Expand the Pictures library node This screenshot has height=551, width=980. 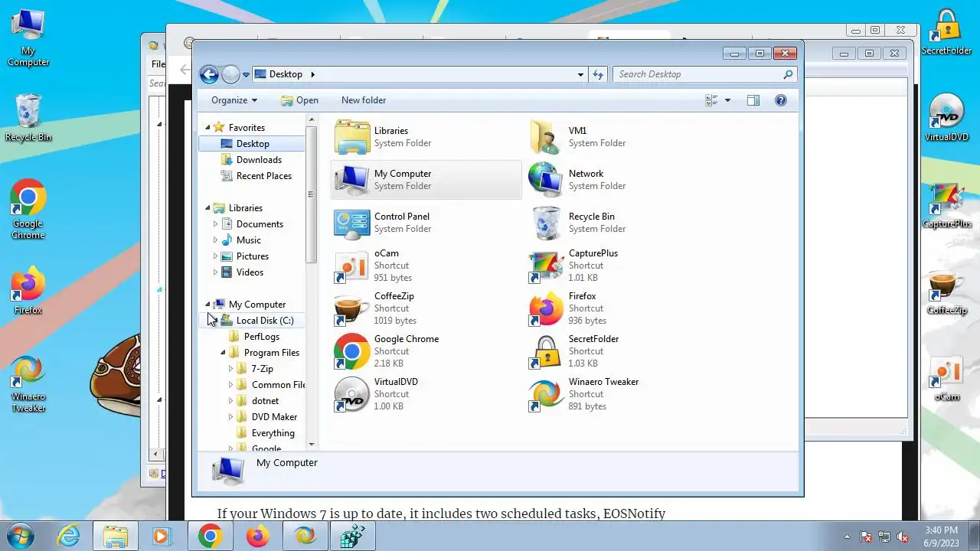(215, 256)
